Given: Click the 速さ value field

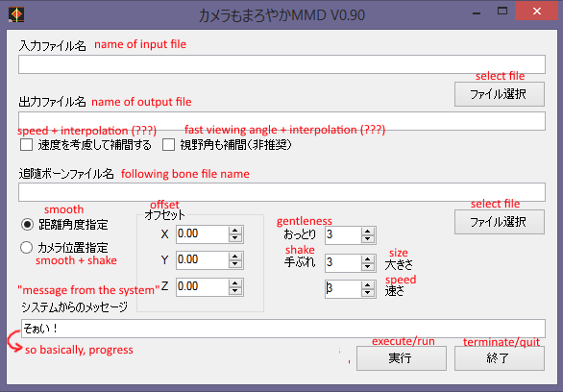Looking at the screenshot, I should tap(343, 289).
